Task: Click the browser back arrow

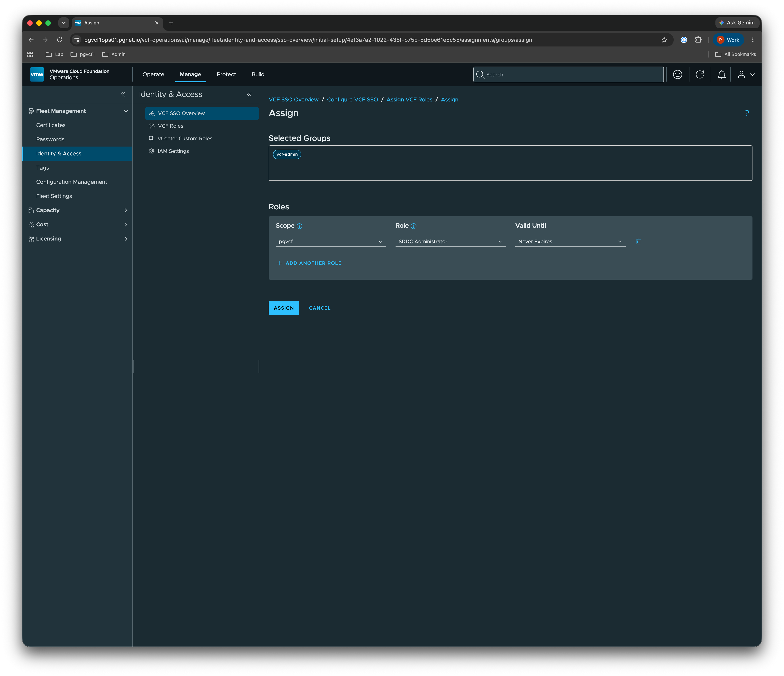Action: point(31,40)
